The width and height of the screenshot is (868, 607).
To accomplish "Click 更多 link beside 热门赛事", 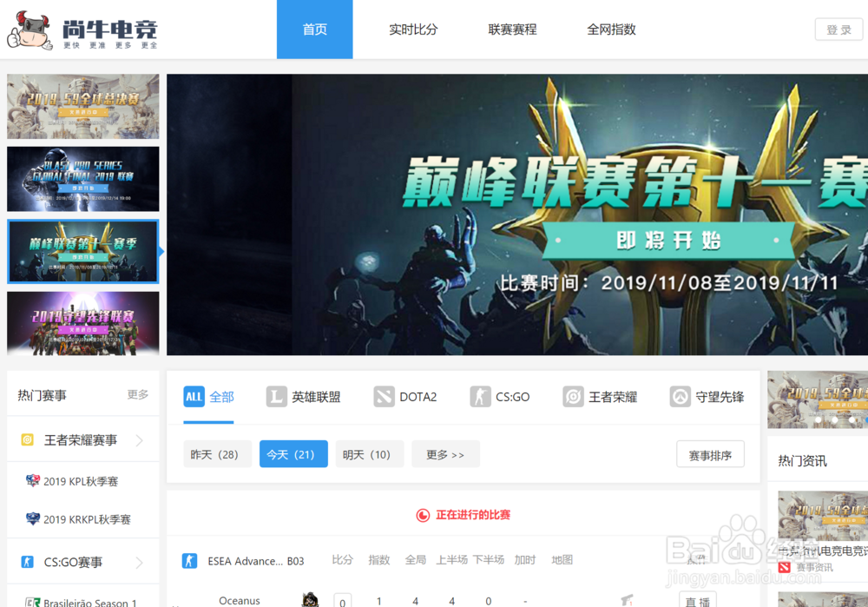I will 138,394.
